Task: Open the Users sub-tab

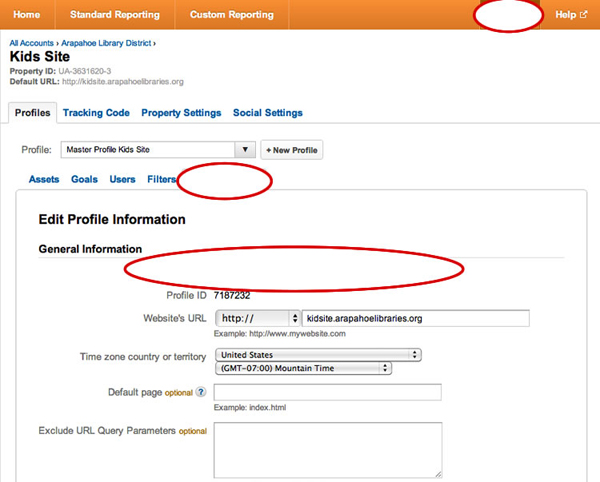Action: pos(122,180)
